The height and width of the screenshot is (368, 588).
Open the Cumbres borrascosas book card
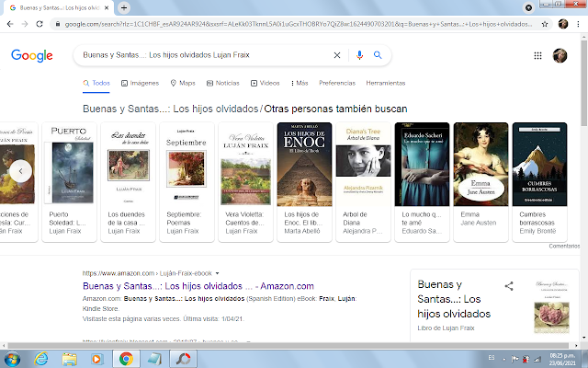point(539,182)
